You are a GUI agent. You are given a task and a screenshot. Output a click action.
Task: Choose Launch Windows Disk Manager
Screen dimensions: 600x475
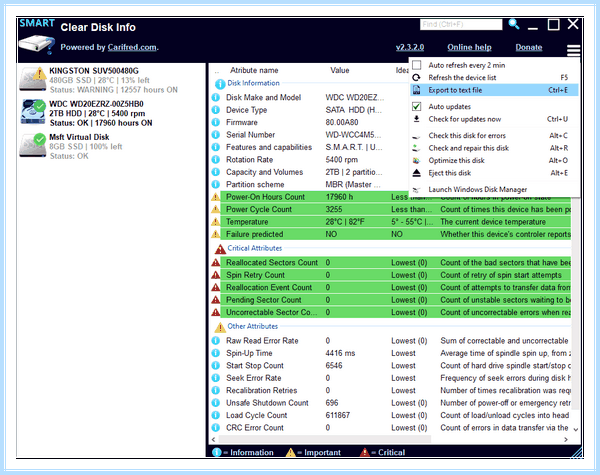point(494,189)
